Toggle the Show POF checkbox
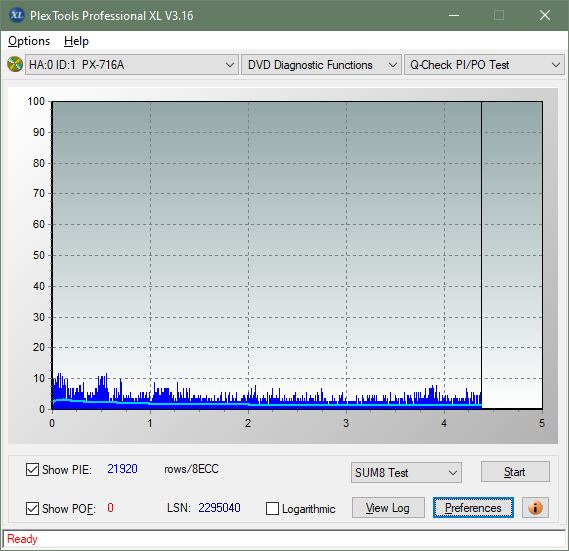Viewport: 569px width, 551px height. (x=32, y=508)
